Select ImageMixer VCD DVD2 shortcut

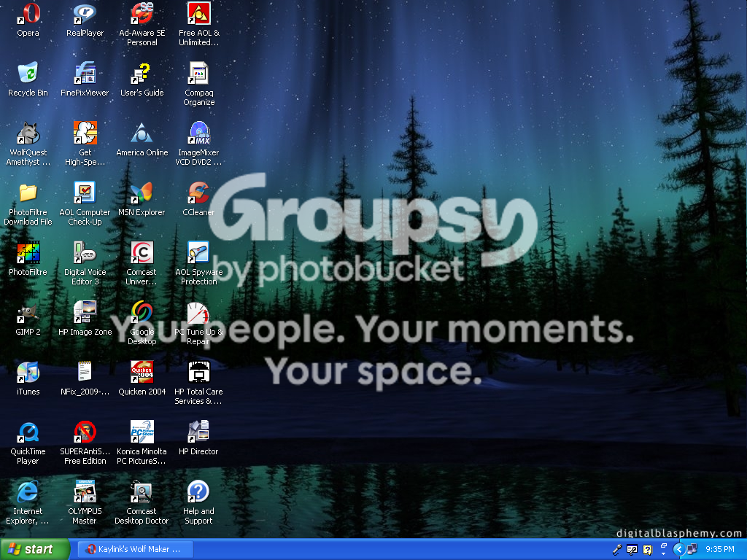(x=198, y=133)
